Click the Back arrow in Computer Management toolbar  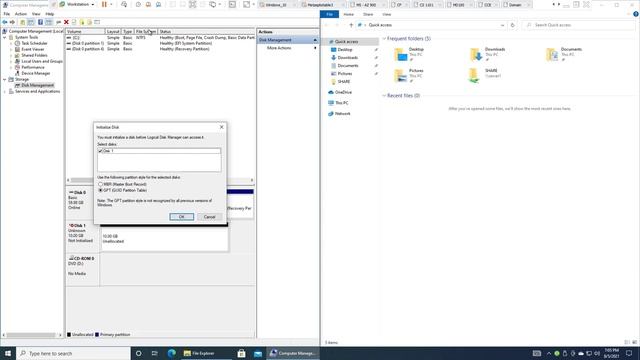tap(5, 22)
